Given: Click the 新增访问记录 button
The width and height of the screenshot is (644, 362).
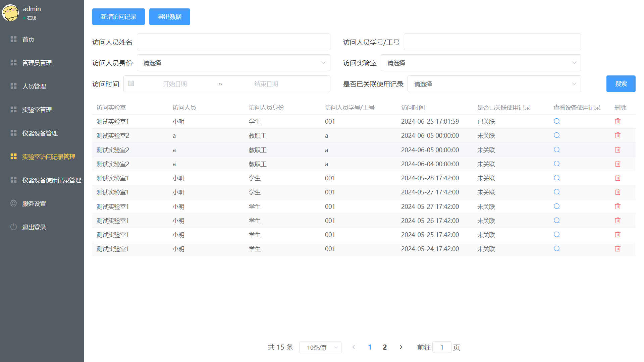Looking at the screenshot, I should point(118,17).
